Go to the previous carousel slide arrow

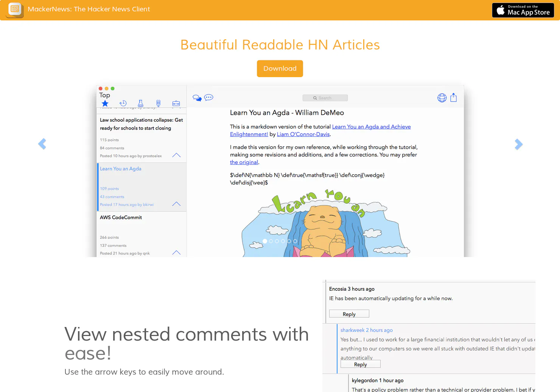42,144
